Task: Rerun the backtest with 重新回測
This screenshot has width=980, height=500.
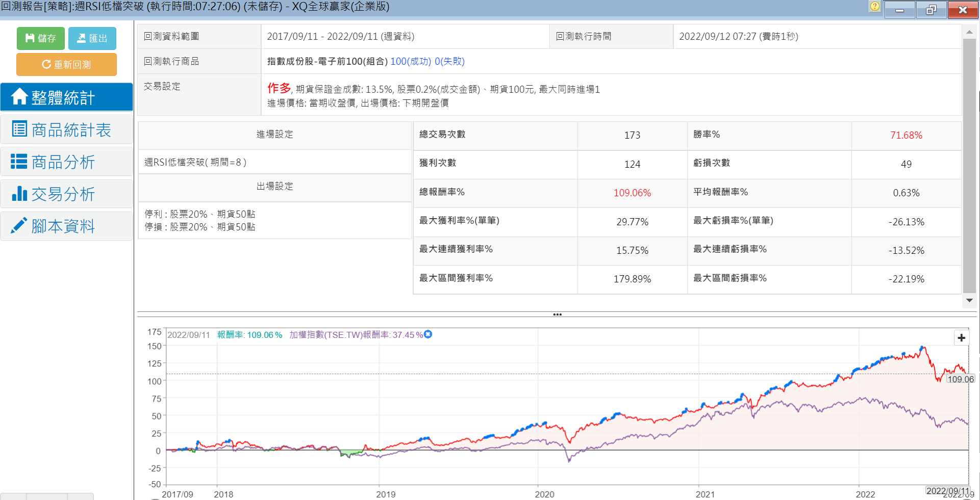Action: coord(66,65)
